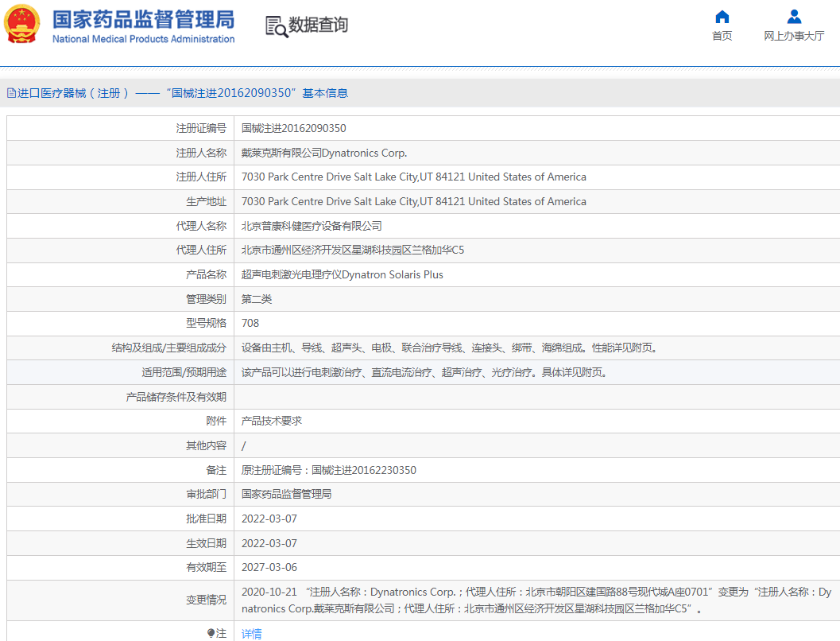Click the 代理人住所 row label
The height and width of the screenshot is (641, 840).
(201, 251)
